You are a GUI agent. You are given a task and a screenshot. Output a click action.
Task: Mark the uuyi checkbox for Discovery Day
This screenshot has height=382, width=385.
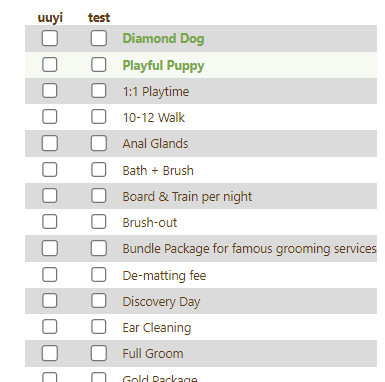tap(50, 301)
